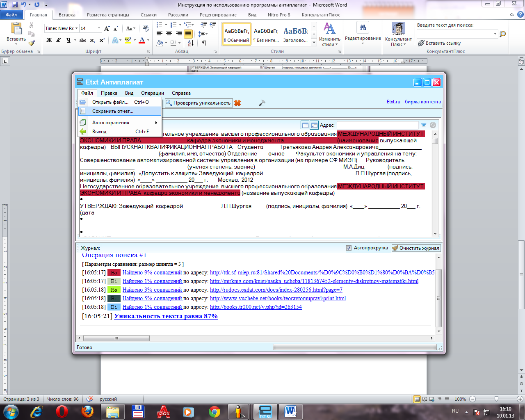This screenshot has height=420, width=525.
Task: Click the red X stop icon in Etxt toolbar
Action: point(237,103)
